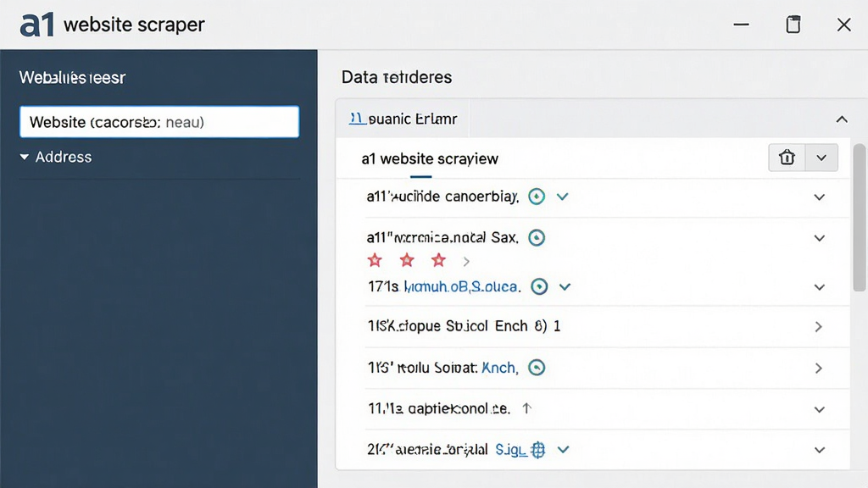868x488 pixels.
Task: Expand the oluca row with its right-edge chevron
Action: tap(820, 287)
